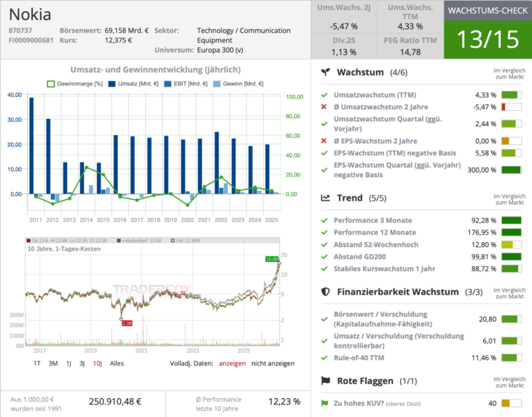This screenshot has height=417, width=532.
Task: Click the green 15,00 high price marker
Action: 272,260
